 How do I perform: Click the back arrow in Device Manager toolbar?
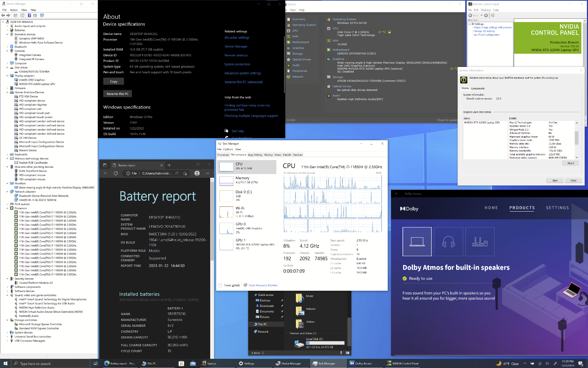[x=3, y=15]
